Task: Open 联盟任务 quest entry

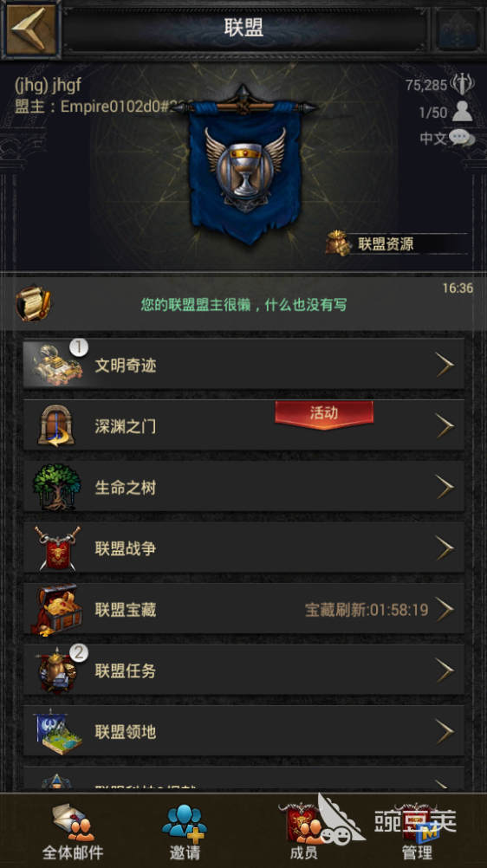Action: tap(243, 670)
